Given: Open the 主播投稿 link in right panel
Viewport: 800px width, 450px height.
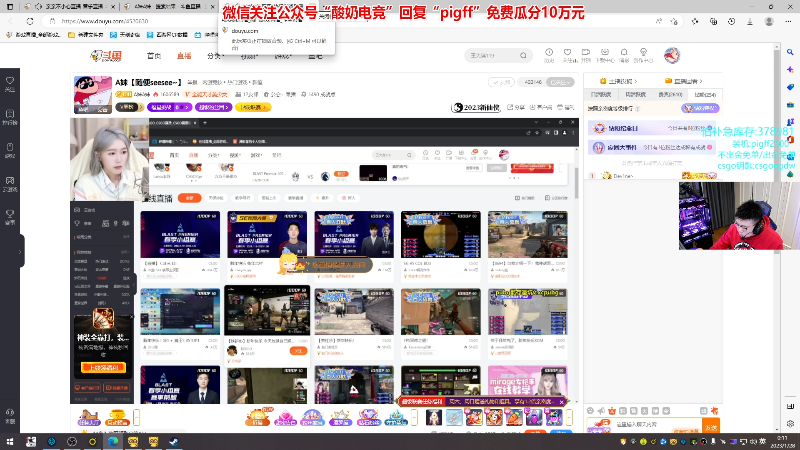Looking at the screenshot, I should pos(618,81).
